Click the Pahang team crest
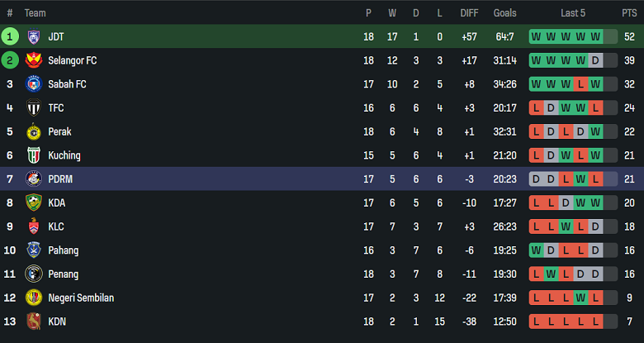Image resolution: width=644 pixels, height=343 pixels. 34,250
